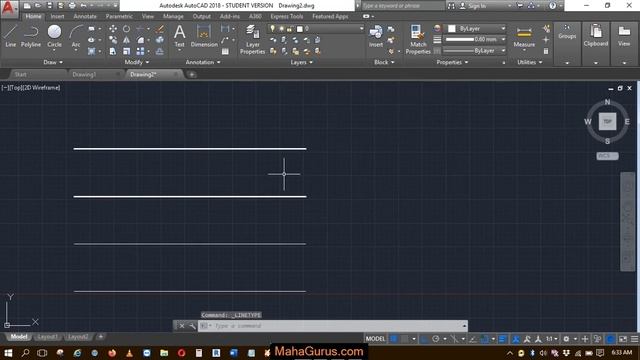Toggle lineweight display in status bar
The height and width of the screenshot is (360, 640).
pos(502,339)
